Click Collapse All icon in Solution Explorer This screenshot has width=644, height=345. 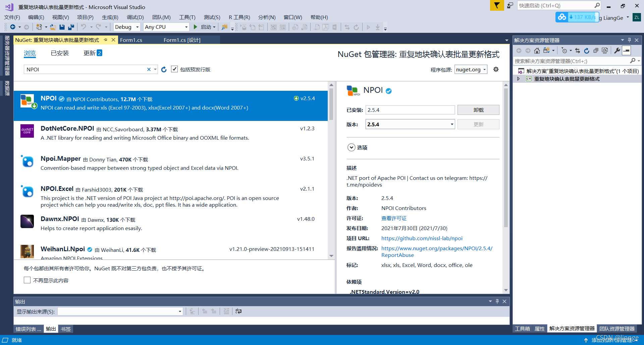pos(596,51)
